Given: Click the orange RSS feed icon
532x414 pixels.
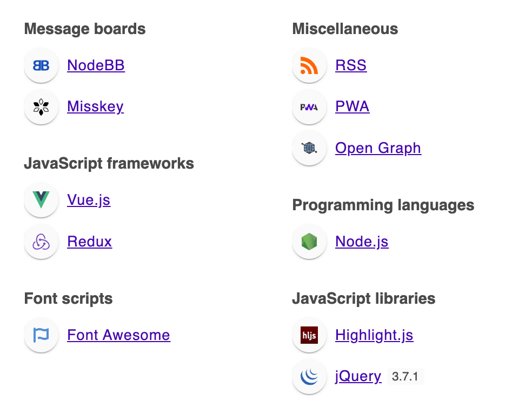Looking at the screenshot, I should pyautogui.click(x=309, y=65).
